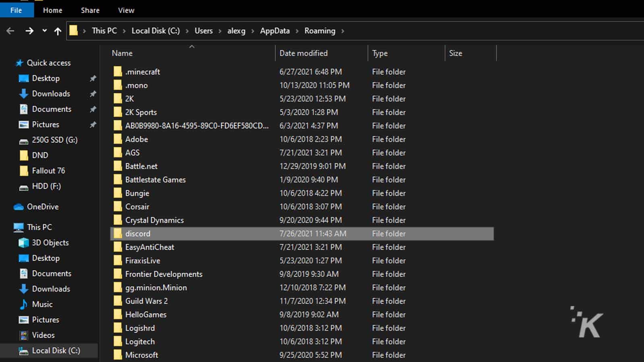Expand chevron after Local Disk (C:) breadcrumb
Viewport: 644px width, 362px height.
pos(187,31)
